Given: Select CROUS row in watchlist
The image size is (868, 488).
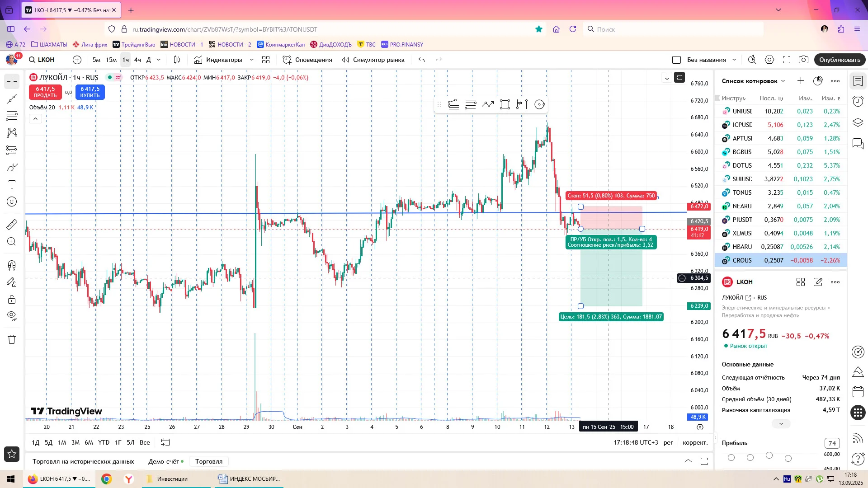Looking at the screenshot, I should [x=781, y=260].
